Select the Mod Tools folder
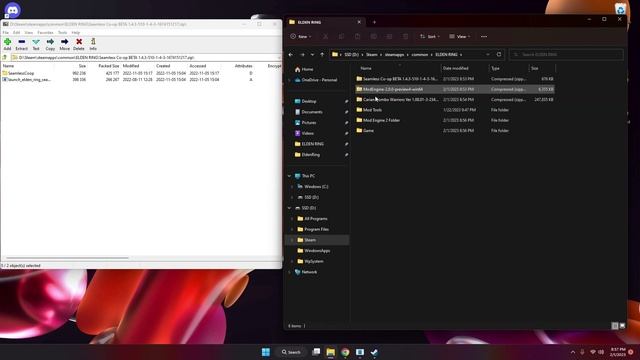Screen dimensions: 640x360 [x=455, y=110]
